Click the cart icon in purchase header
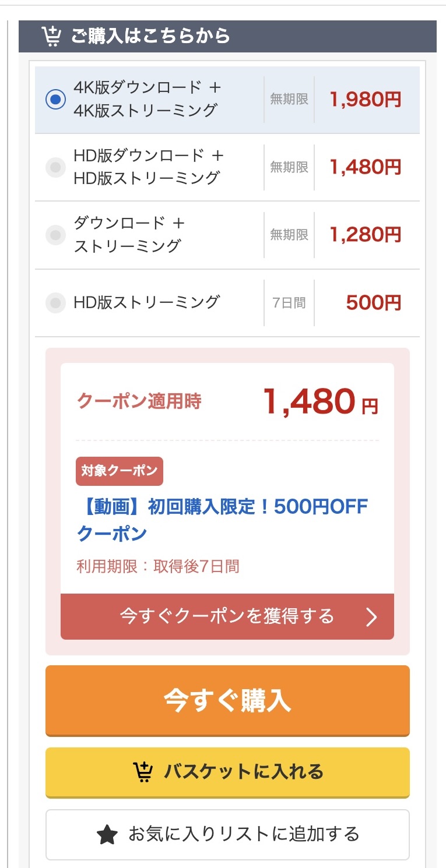The width and height of the screenshot is (446, 868). tap(51, 36)
